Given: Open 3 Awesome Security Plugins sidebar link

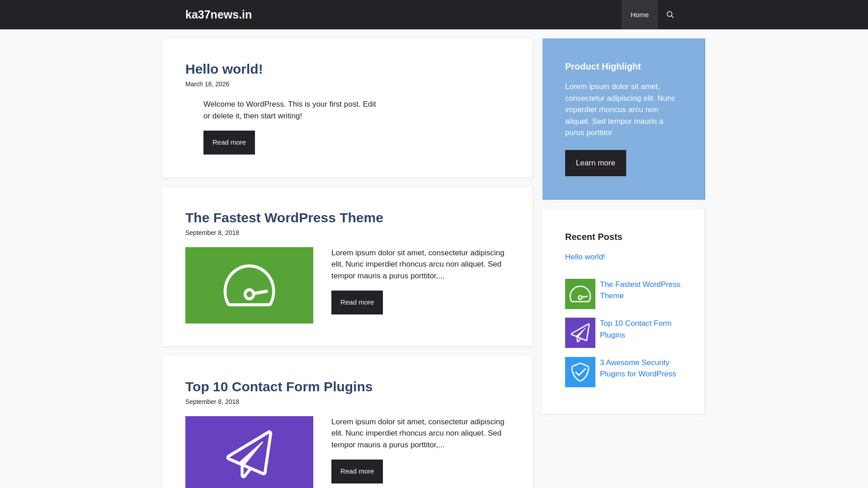Looking at the screenshot, I should 637,368.
